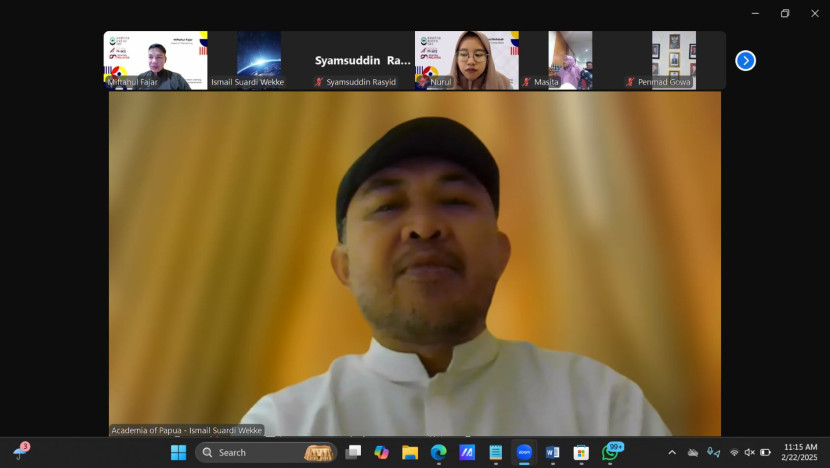The height and width of the screenshot is (468, 830).
Task: Select Syamsuddin Rasyid participant tile
Action: (362, 60)
